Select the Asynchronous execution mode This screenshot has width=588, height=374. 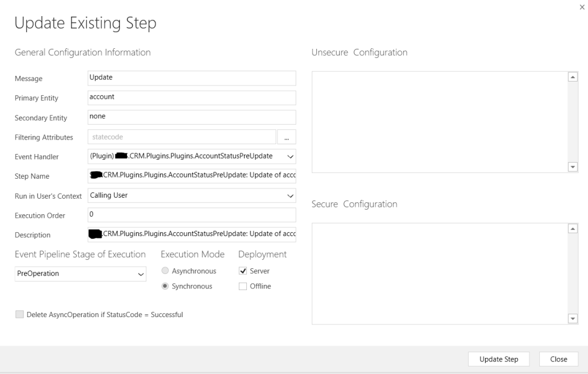point(165,271)
